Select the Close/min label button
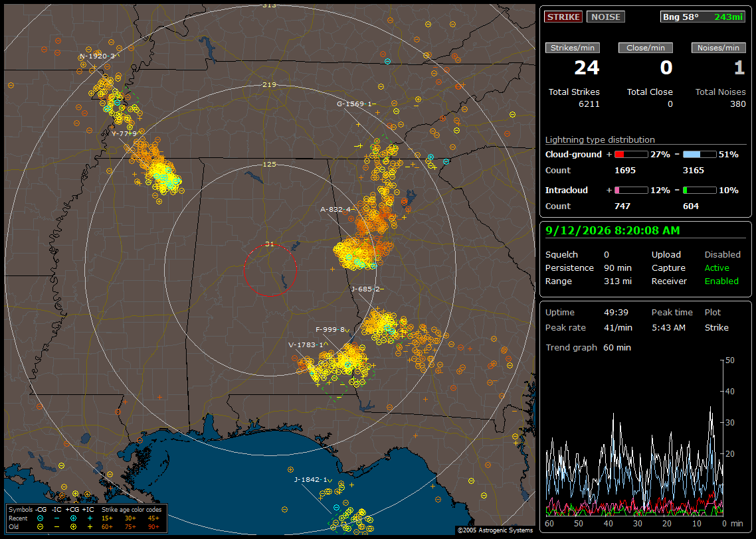 (646, 48)
